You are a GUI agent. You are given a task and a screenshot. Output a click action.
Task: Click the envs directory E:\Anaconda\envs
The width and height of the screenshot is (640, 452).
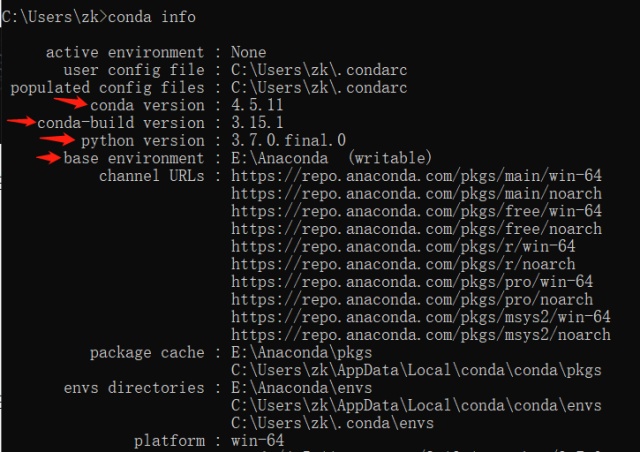pyautogui.click(x=302, y=387)
